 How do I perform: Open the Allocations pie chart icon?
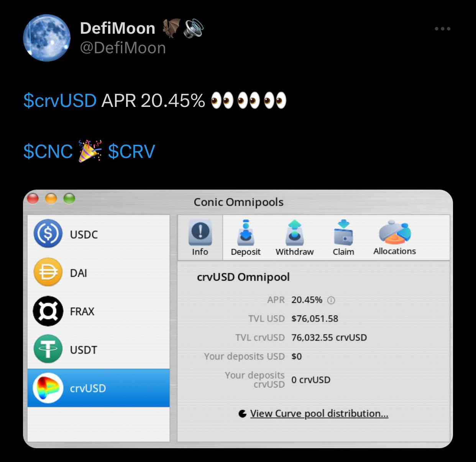click(x=395, y=232)
